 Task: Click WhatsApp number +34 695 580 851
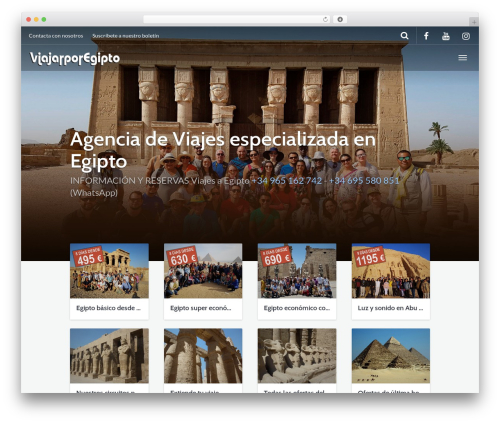pos(364,181)
